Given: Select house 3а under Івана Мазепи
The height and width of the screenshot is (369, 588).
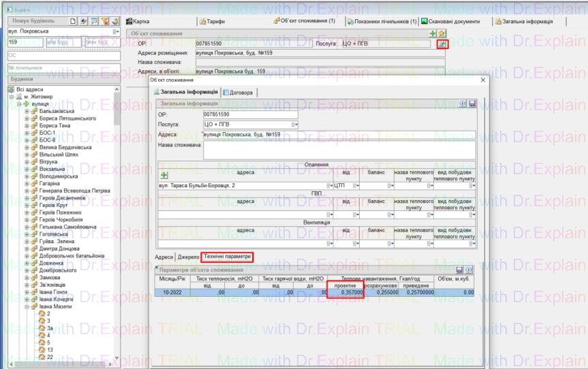Looking at the screenshot, I should tap(49, 328).
